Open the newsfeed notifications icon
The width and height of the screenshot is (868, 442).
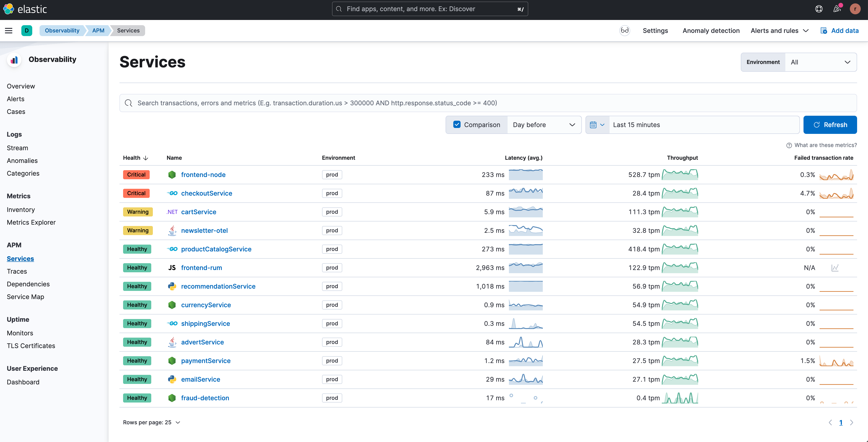[x=837, y=9]
